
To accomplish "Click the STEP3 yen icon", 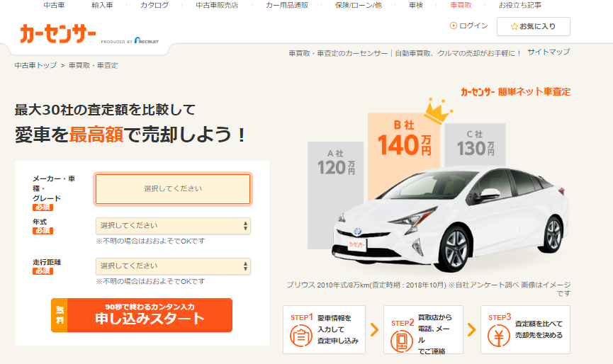I will (498, 336).
